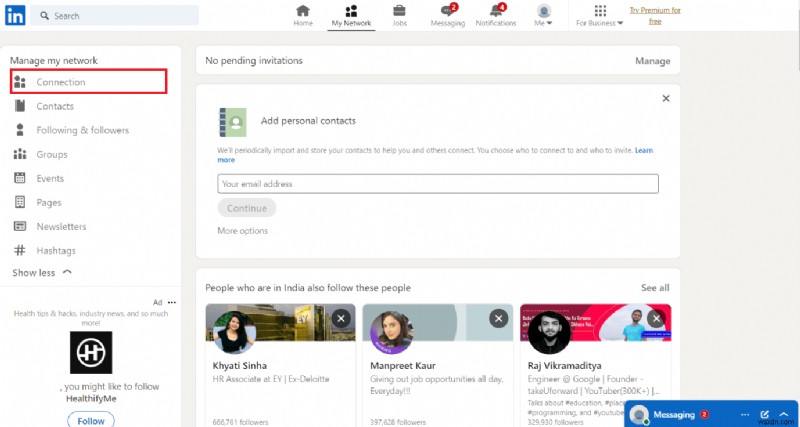800x427 pixels.
Task: Click the Notifications bell icon
Action: coord(495,11)
